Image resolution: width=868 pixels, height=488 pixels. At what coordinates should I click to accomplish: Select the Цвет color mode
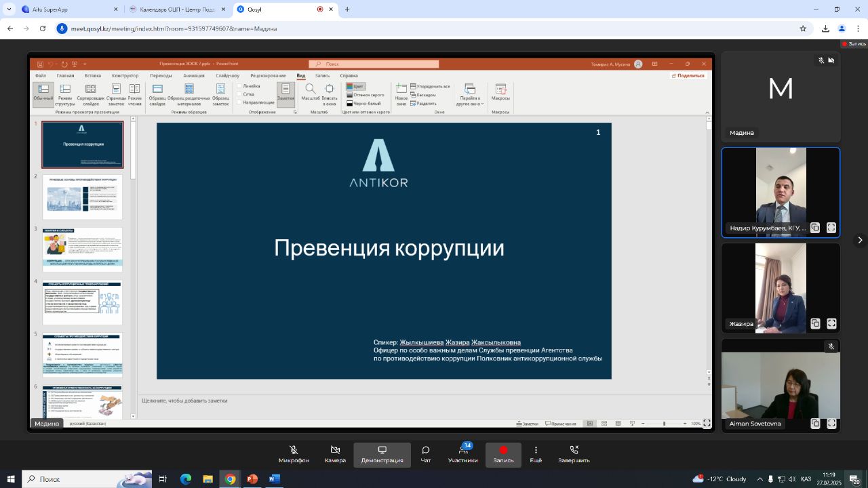pyautogui.click(x=356, y=86)
